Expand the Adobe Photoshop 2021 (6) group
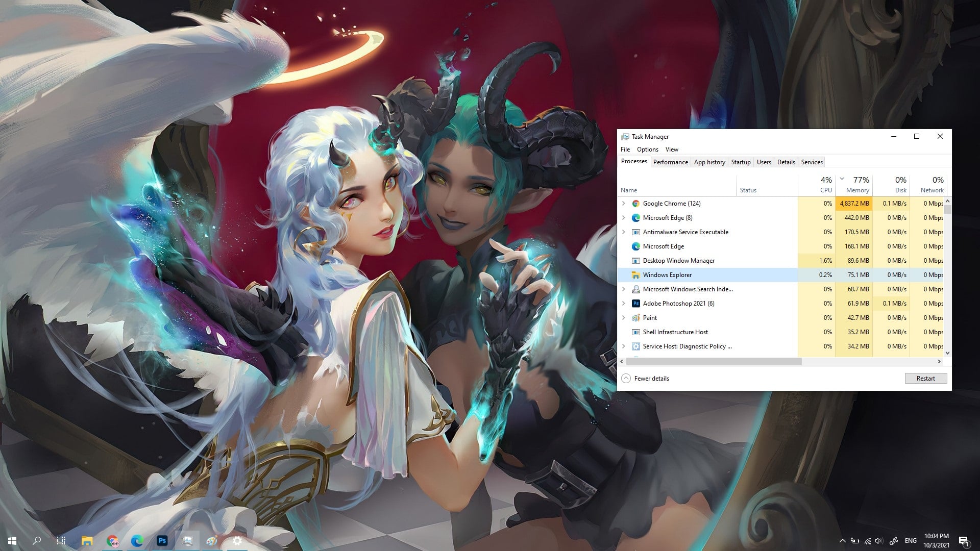Screen dimensions: 980x551 pyautogui.click(x=623, y=304)
